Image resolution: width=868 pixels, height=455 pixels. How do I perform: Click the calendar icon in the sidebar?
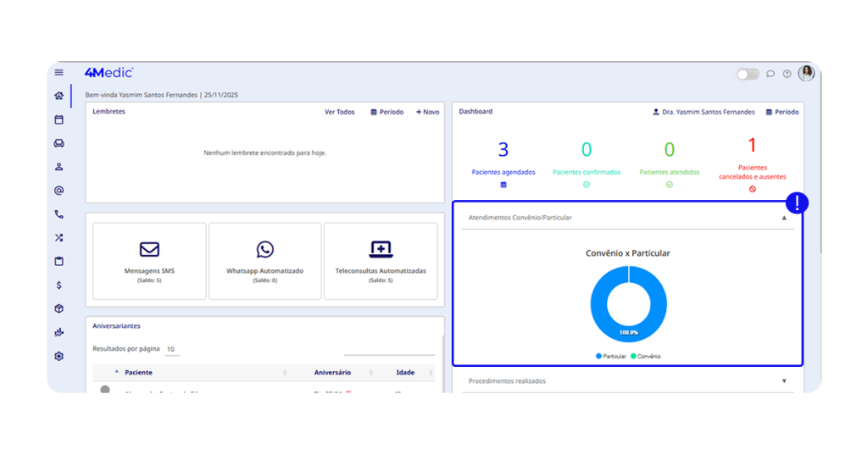[x=59, y=119]
